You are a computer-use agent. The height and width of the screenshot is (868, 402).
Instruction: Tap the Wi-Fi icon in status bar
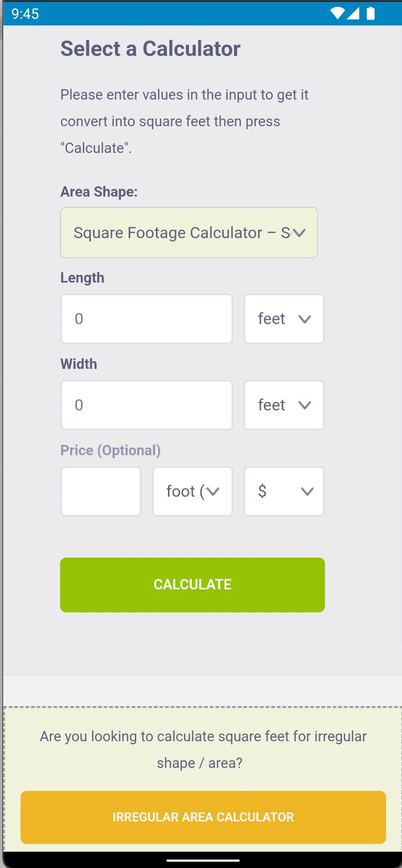click(337, 13)
